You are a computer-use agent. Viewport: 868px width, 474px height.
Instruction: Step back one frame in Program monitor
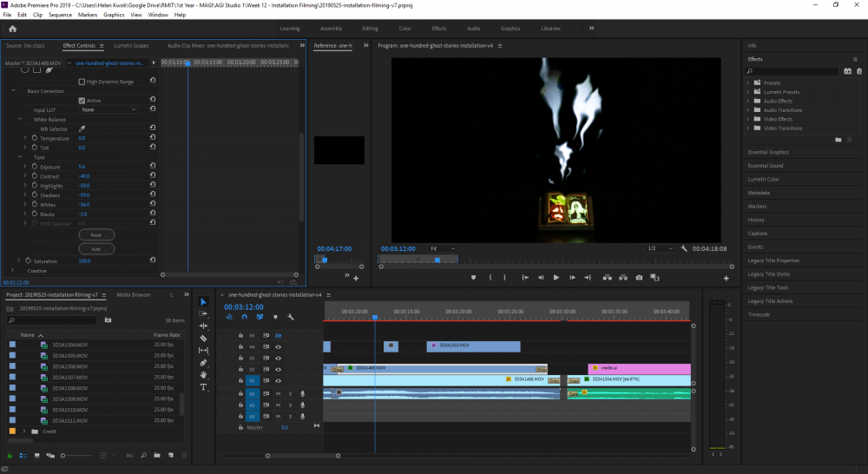click(x=540, y=278)
